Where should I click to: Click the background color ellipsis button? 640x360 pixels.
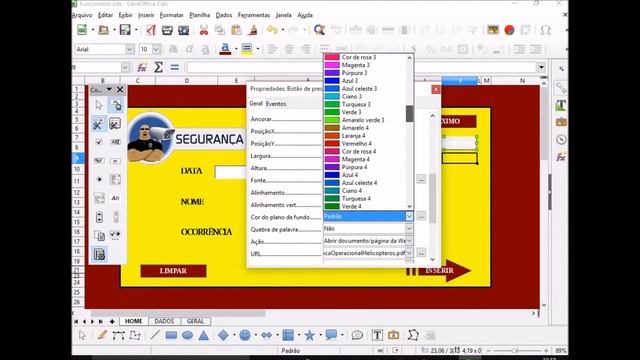(x=421, y=216)
